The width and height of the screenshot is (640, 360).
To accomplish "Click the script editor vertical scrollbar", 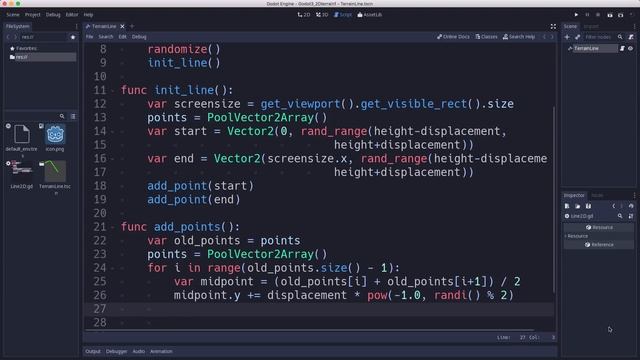I will (554, 199).
